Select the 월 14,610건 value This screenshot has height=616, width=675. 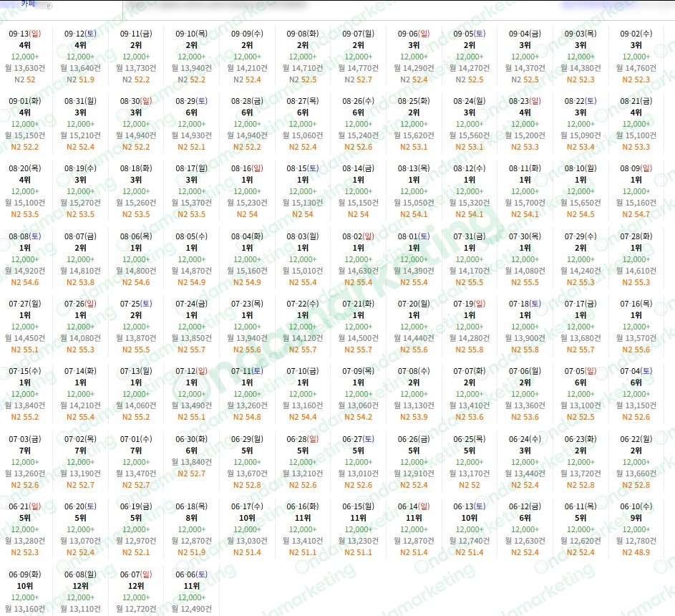636,271
